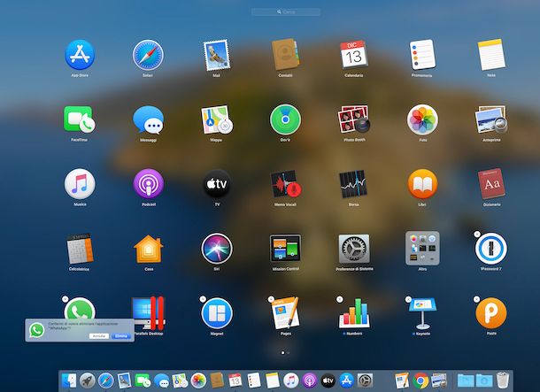Image resolution: width=540 pixels, height=392 pixels.
Task: Launch Musica from the Launchpad grid
Action: 80,184
